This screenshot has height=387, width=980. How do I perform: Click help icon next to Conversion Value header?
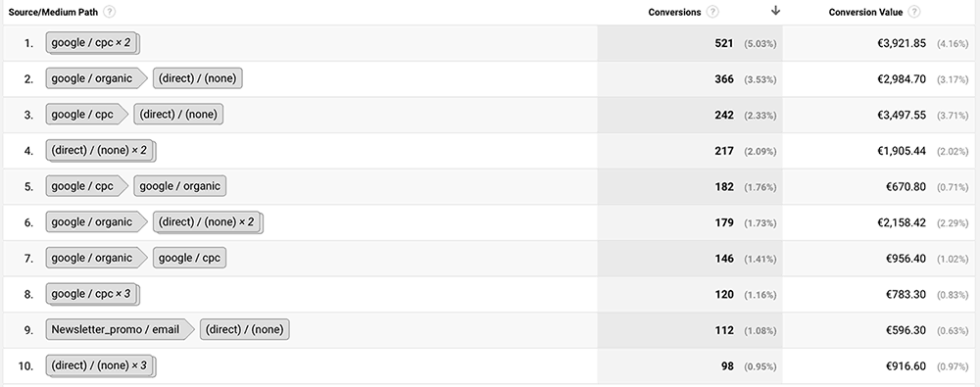coord(914,12)
